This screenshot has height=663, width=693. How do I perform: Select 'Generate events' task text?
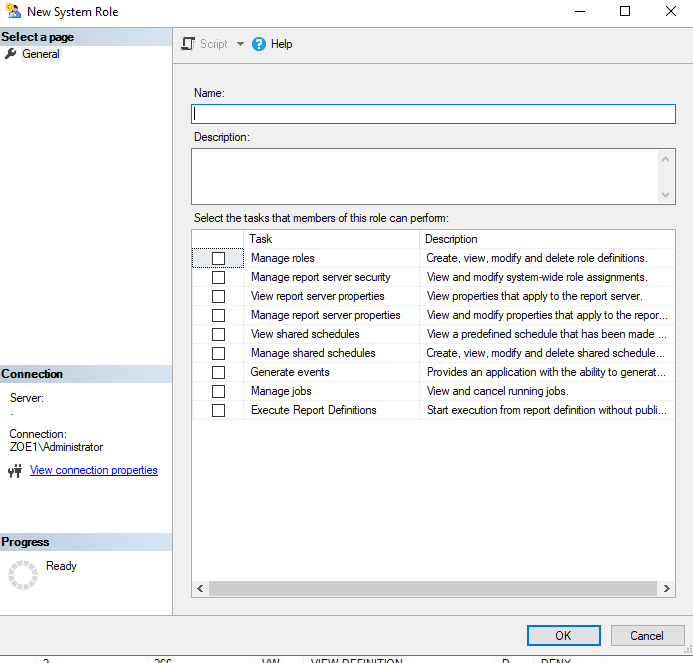pyautogui.click(x=290, y=372)
